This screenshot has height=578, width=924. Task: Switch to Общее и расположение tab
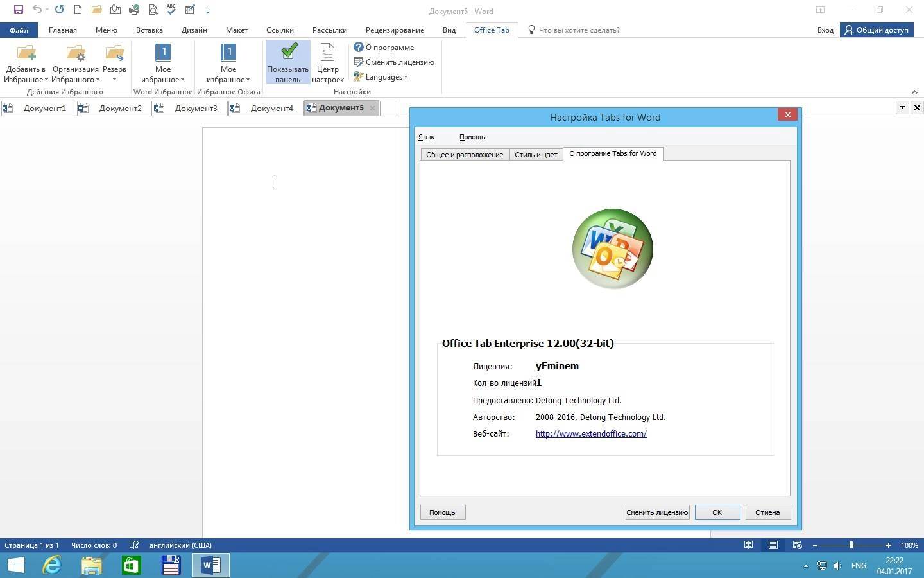point(465,155)
